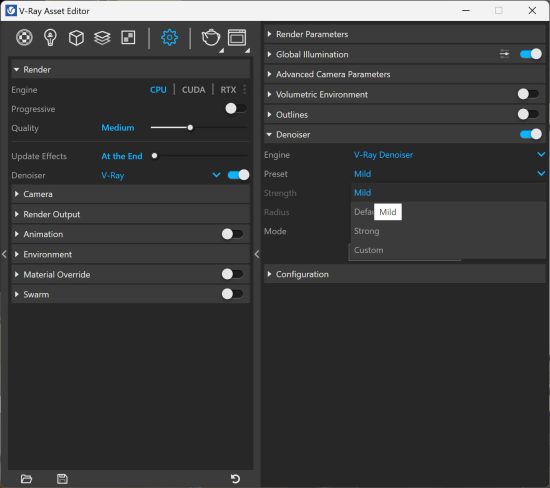Click the Medium quality value
This screenshot has width=550, height=488.
click(x=118, y=127)
